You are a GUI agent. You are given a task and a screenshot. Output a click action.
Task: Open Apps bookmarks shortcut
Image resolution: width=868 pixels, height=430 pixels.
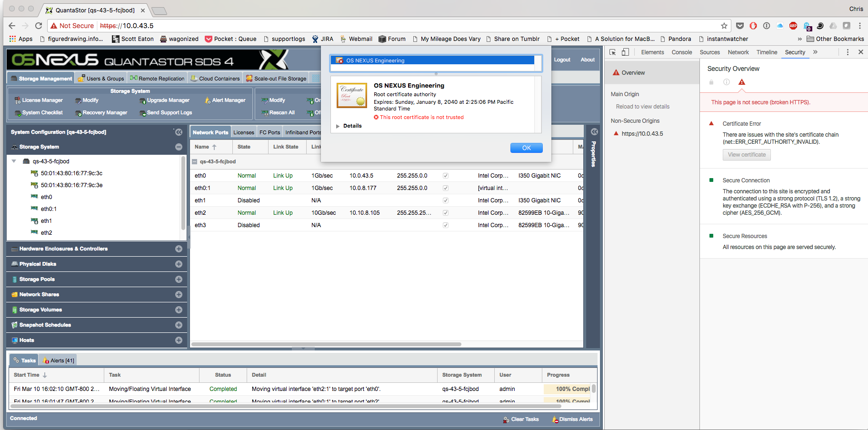(x=21, y=39)
